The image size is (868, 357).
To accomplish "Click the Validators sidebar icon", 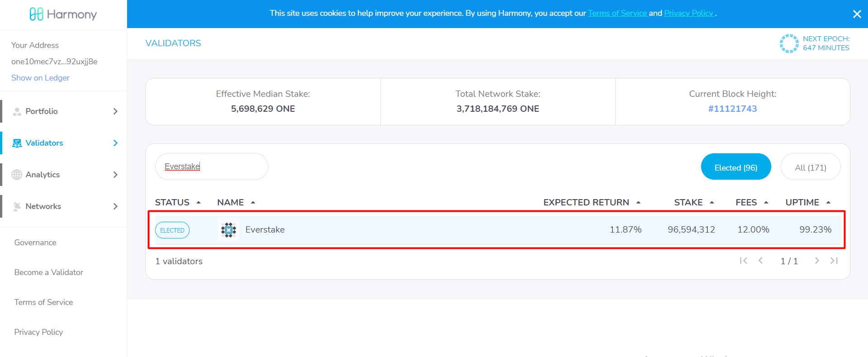I will pyautogui.click(x=17, y=143).
